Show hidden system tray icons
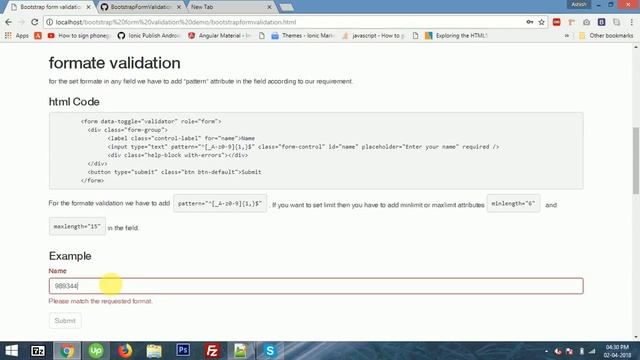The image size is (640, 360). pyautogui.click(x=546, y=351)
